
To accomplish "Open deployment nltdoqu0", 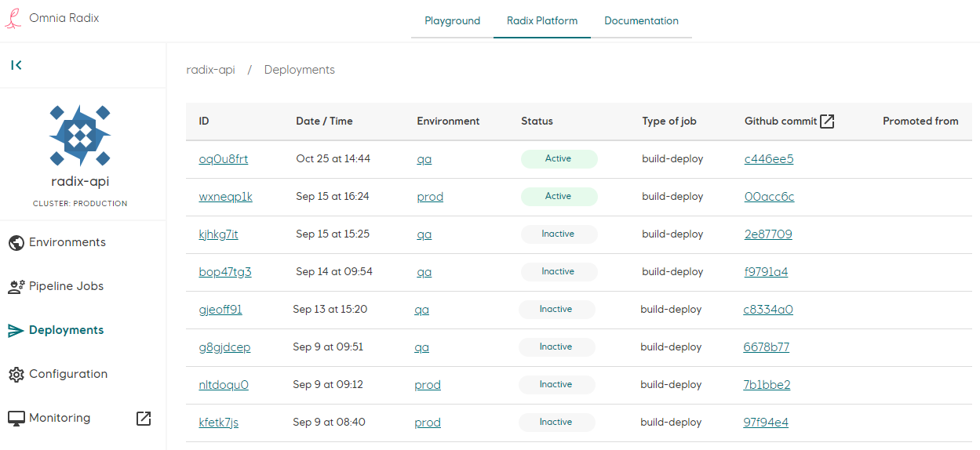I will (x=224, y=385).
